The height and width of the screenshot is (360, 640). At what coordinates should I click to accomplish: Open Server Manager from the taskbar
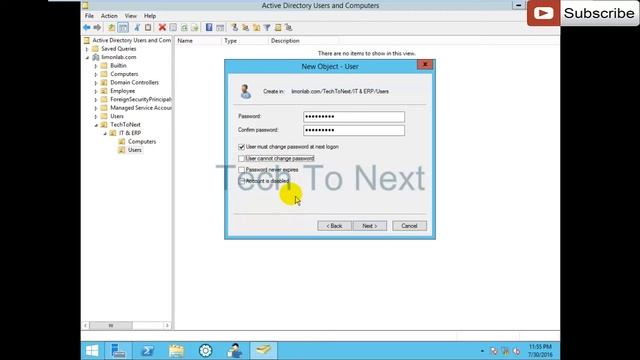[118, 351]
